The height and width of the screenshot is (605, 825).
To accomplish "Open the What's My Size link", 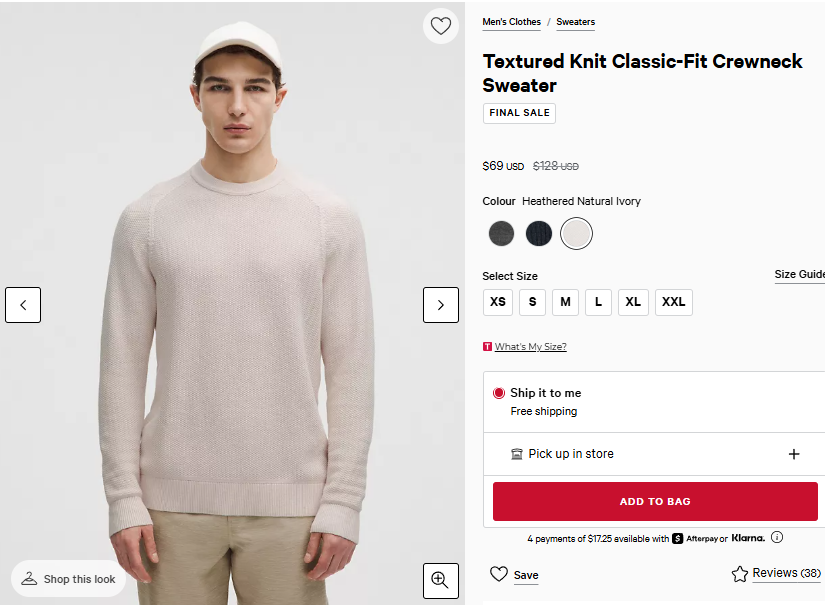I will tap(530, 347).
